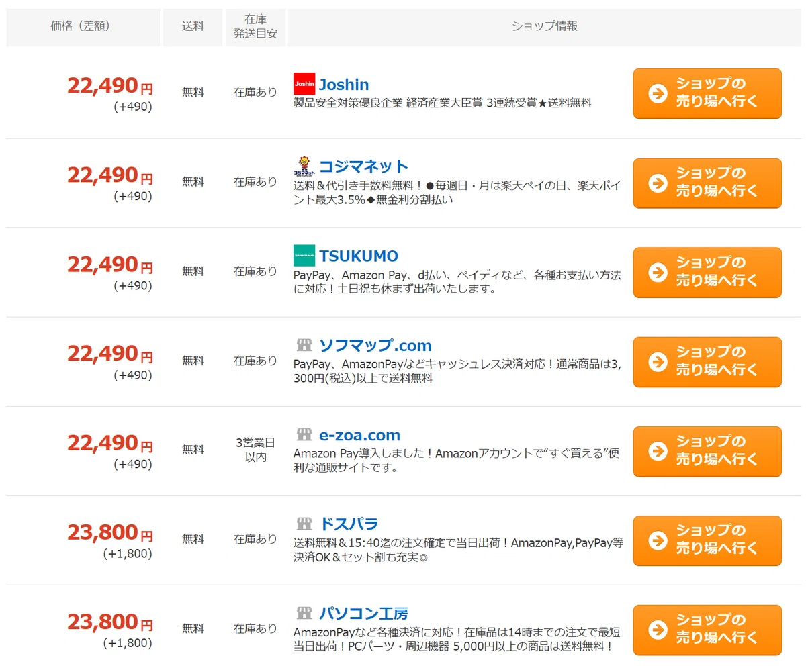Click the store icon beside パソコン工房
806x672 pixels.
tap(304, 614)
